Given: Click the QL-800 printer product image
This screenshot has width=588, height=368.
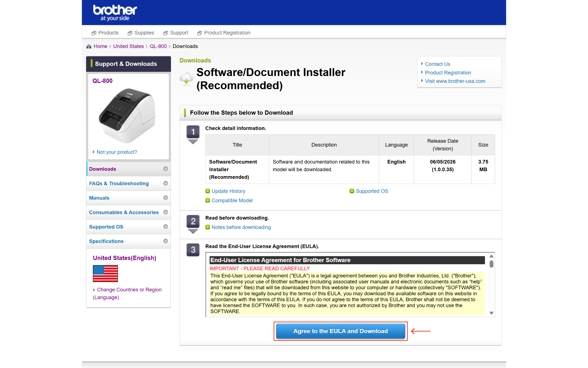Looking at the screenshot, I should (x=127, y=116).
